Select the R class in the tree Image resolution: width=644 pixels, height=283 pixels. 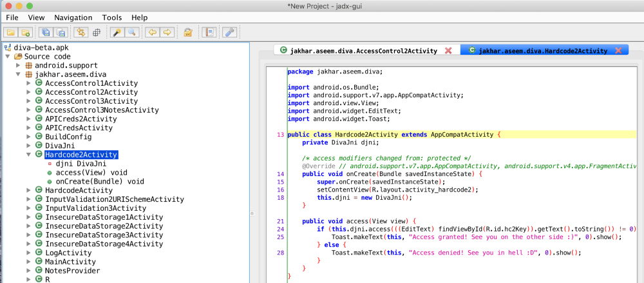[x=48, y=280]
